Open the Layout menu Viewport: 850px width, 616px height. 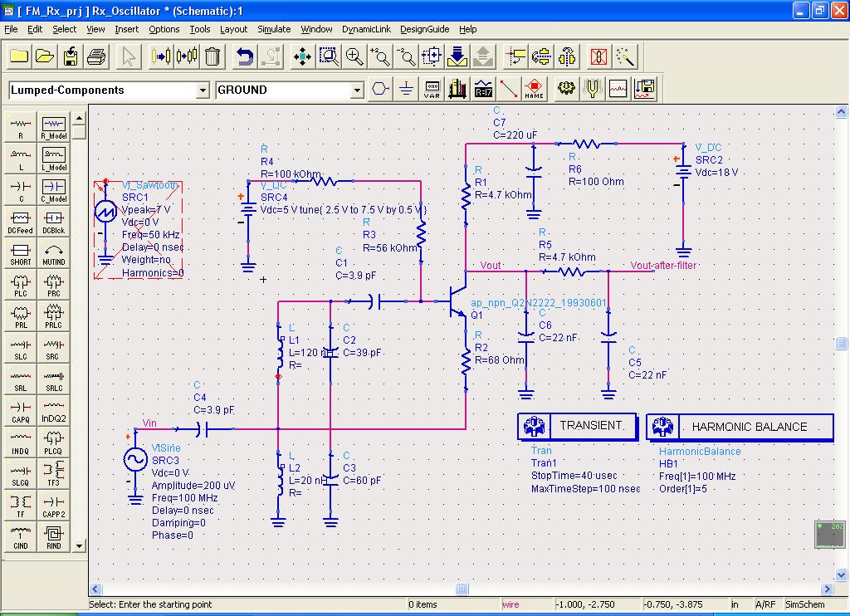pos(233,29)
